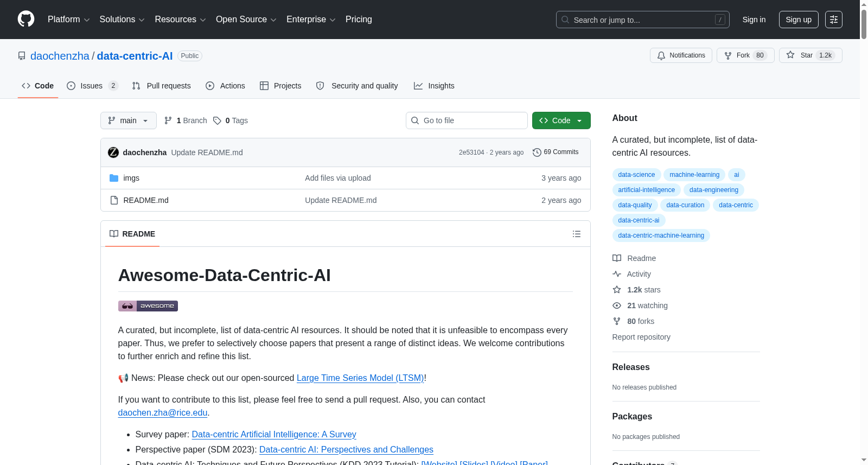Click the magnifier icon in the search box

565,20
